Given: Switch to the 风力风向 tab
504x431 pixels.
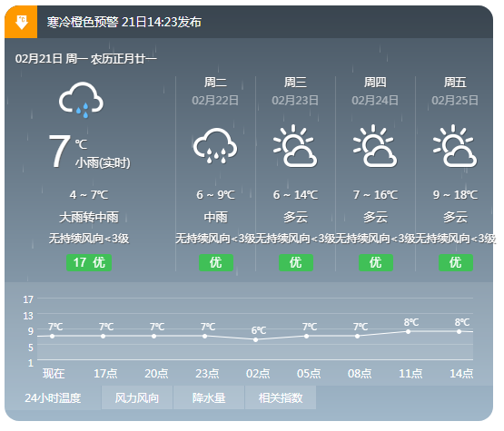Looking at the screenshot, I should click(x=137, y=398).
